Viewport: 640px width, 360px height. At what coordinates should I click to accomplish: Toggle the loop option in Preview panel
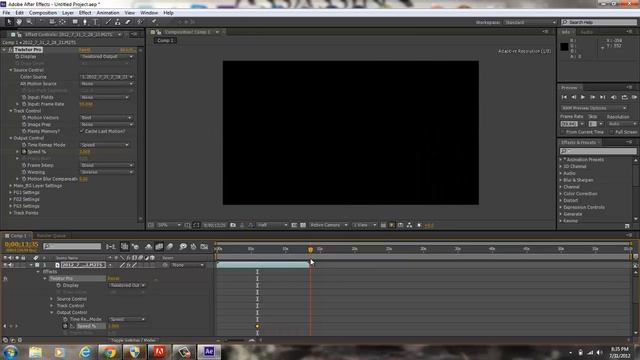[624, 97]
